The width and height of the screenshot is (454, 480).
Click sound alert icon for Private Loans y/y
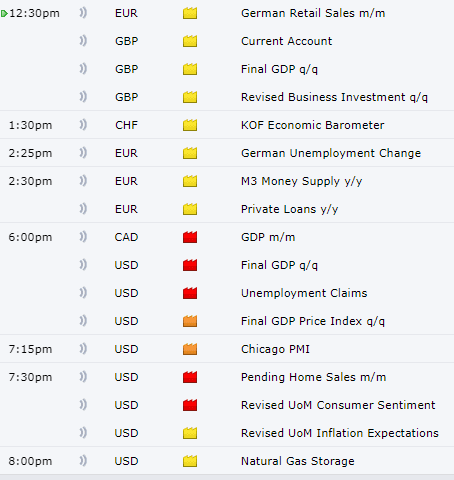83,209
